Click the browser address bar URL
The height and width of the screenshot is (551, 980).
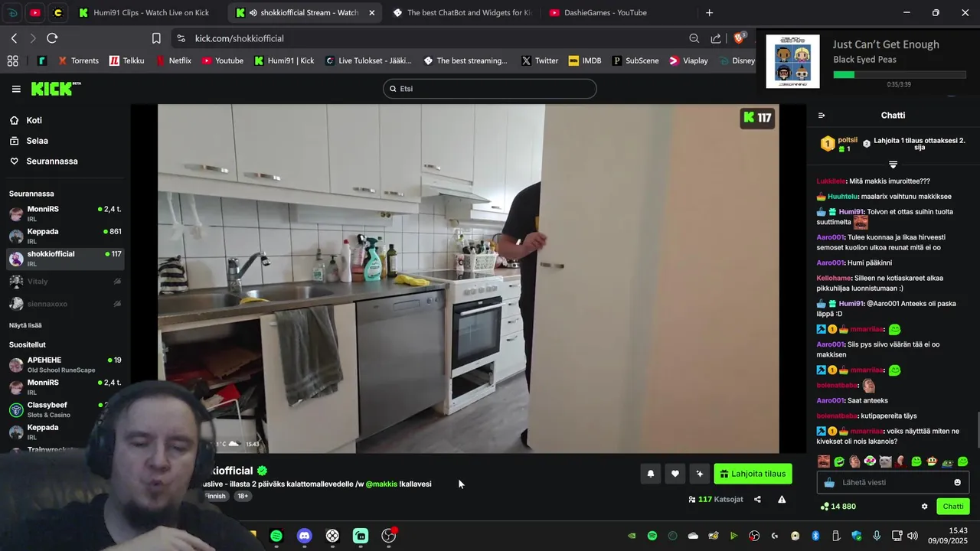pyautogui.click(x=239, y=38)
